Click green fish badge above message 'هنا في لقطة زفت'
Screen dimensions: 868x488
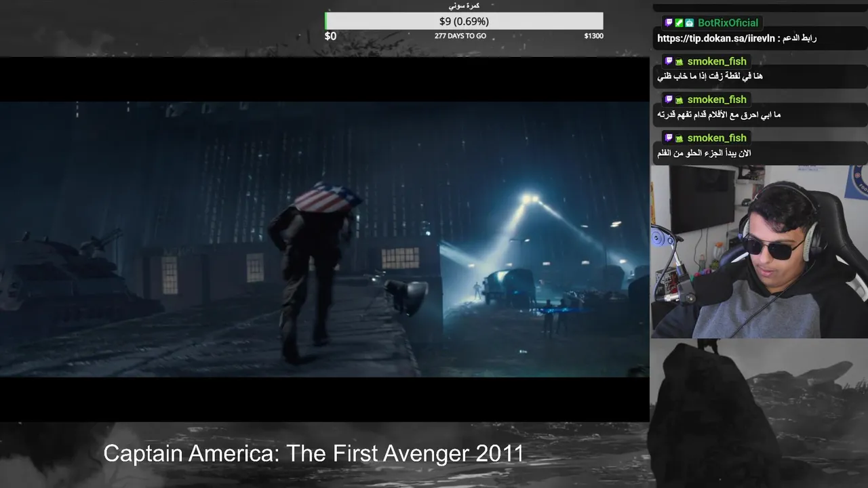tap(679, 62)
